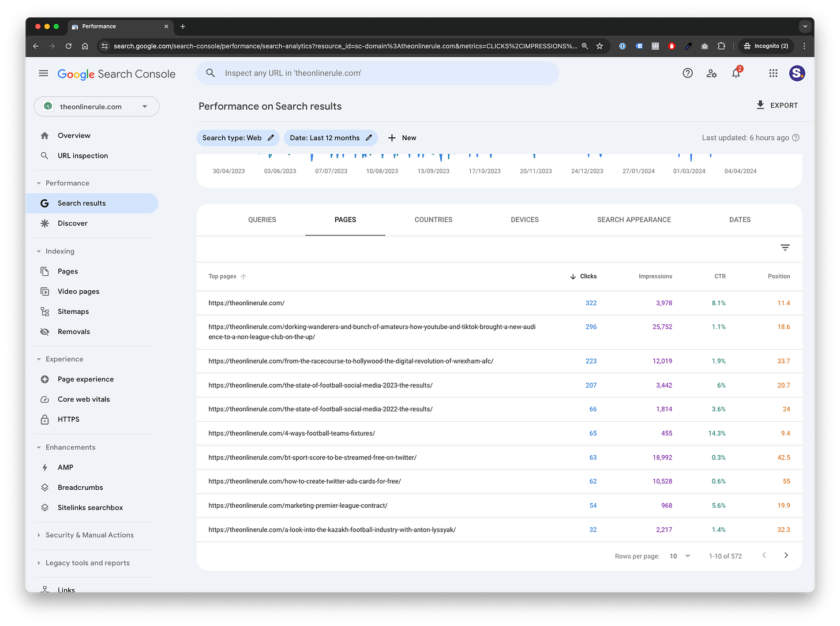The width and height of the screenshot is (840, 626).
Task: Click the browser home button
Action: [85, 46]
